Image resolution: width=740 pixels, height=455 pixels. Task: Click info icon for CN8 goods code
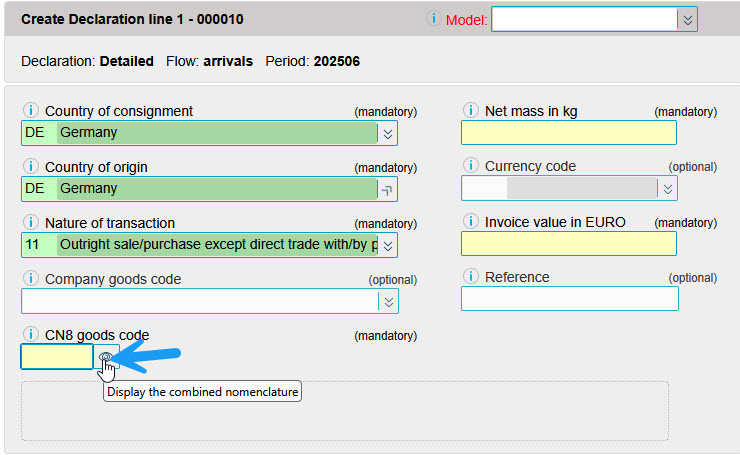coord(30,335)
